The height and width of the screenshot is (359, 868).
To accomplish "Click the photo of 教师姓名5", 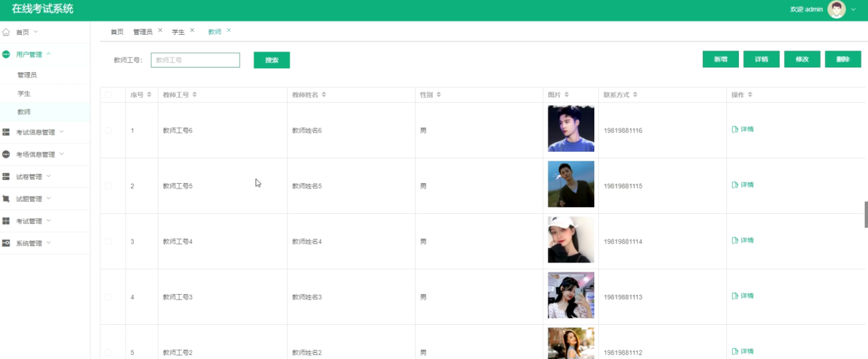I will pos(571,185).
